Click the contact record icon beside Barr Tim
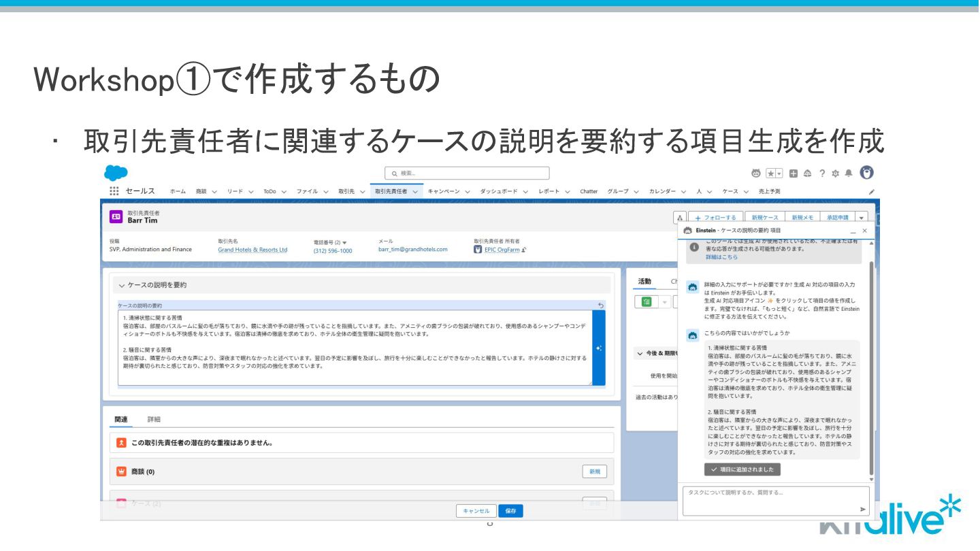980x551 pixels. point(116,217)
